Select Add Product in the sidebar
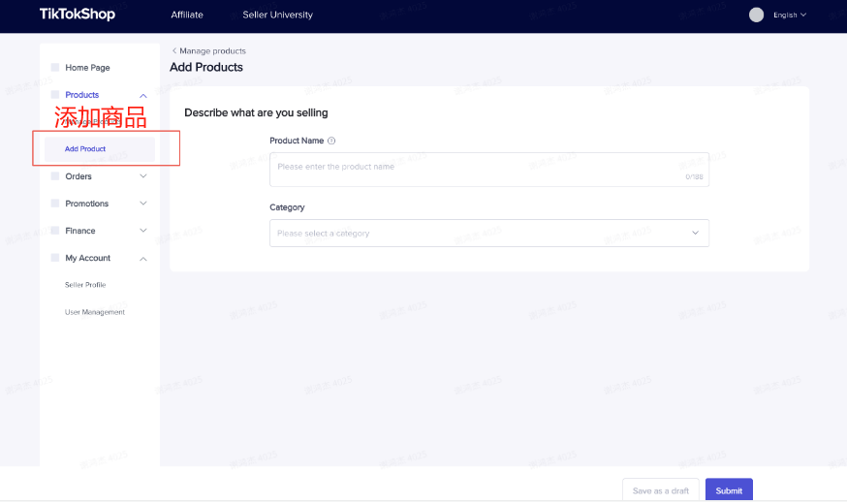 click(x=85, y=149)
